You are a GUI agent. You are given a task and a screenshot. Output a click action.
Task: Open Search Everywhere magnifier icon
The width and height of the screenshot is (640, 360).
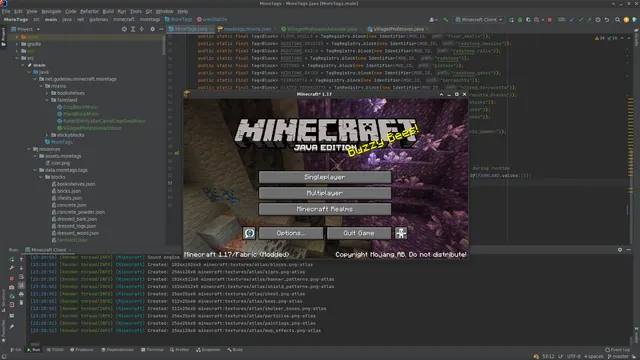(x=618, y=20)
